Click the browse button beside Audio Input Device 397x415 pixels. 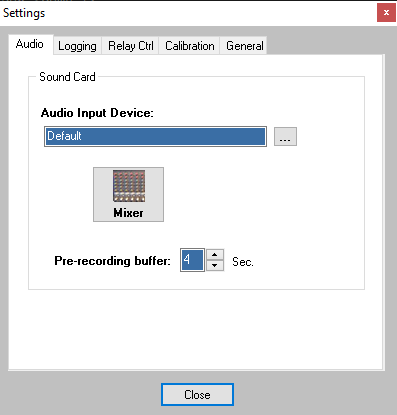point(285,136)
